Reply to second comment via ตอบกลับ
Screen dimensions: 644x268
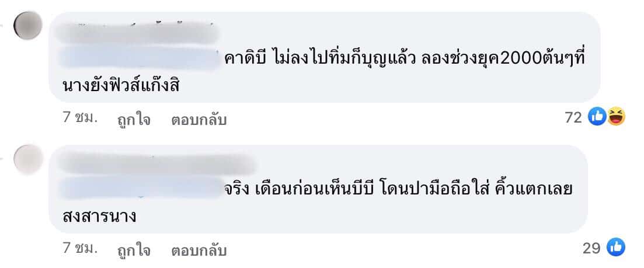(x=199, y=250)
